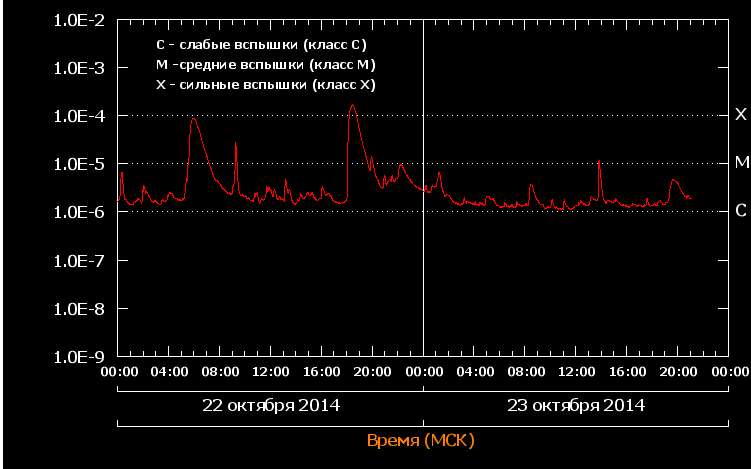751x469 pixels.
Task: Click the 16:00 time label of 22 октября
Action: pyautogui.click(x=321, y=372)
